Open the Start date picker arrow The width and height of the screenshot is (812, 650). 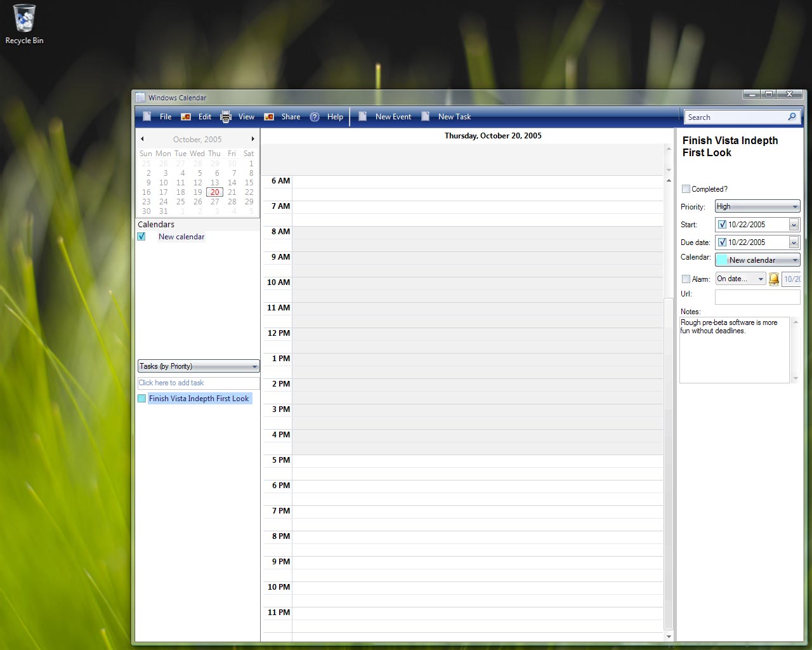pos(794,225)
